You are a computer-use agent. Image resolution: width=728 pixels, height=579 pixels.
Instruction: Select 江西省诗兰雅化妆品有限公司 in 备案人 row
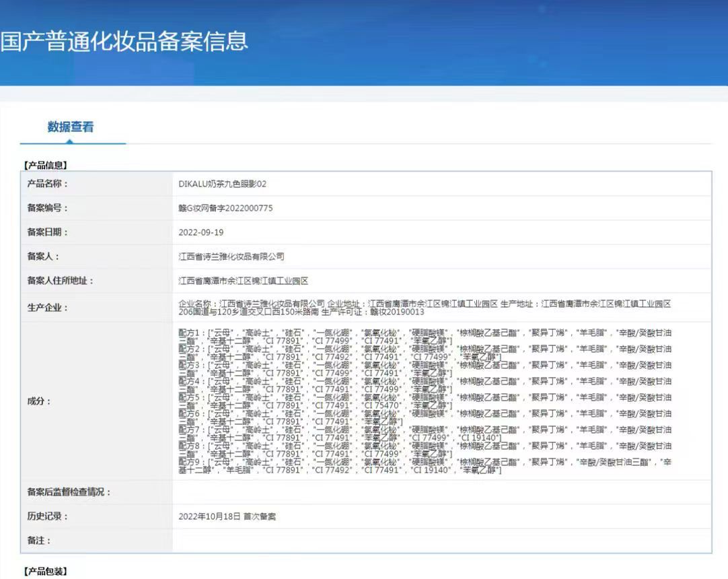click(231, 257)
